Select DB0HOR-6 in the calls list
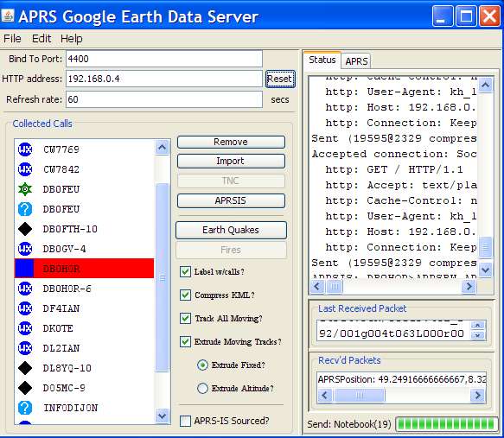Image resolution: width=504 pixels, height=438 pixels. point(84,289)
